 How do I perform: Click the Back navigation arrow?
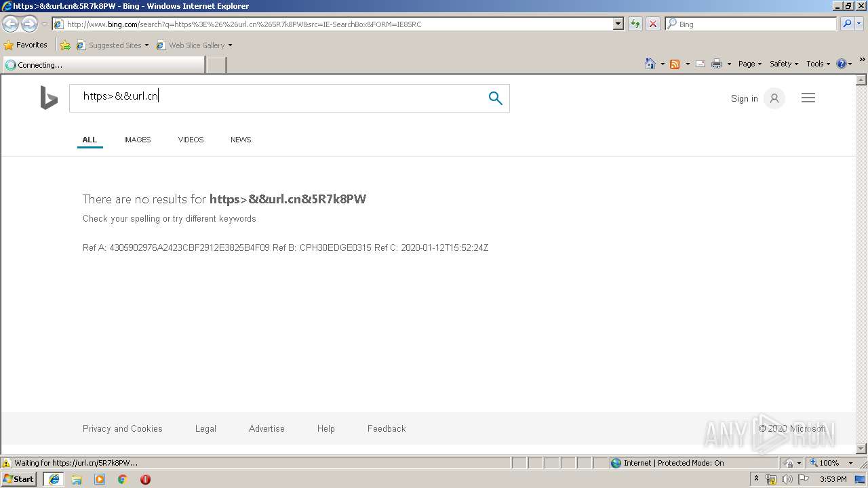11,24
